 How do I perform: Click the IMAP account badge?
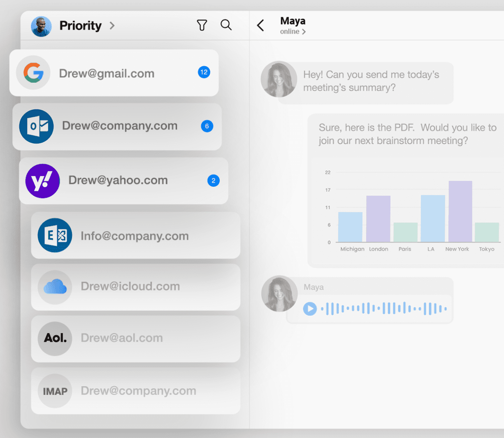point(55,391)
